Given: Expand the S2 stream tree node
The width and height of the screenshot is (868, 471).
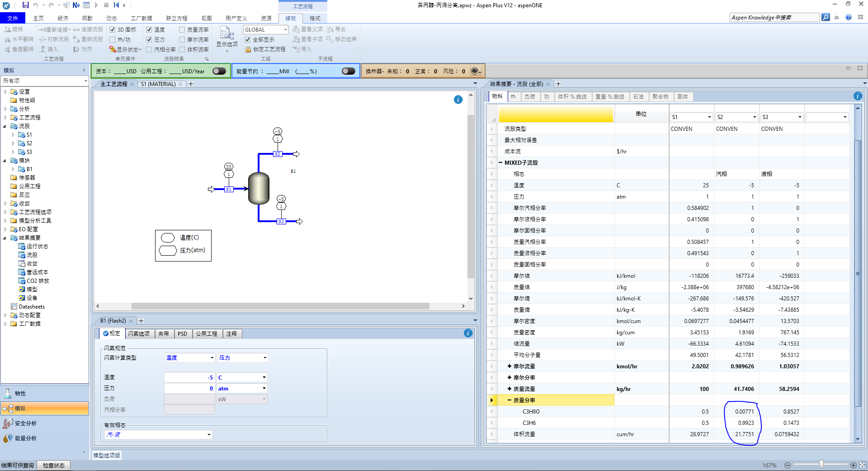Looking at the screenshot, I should point(13,143).
